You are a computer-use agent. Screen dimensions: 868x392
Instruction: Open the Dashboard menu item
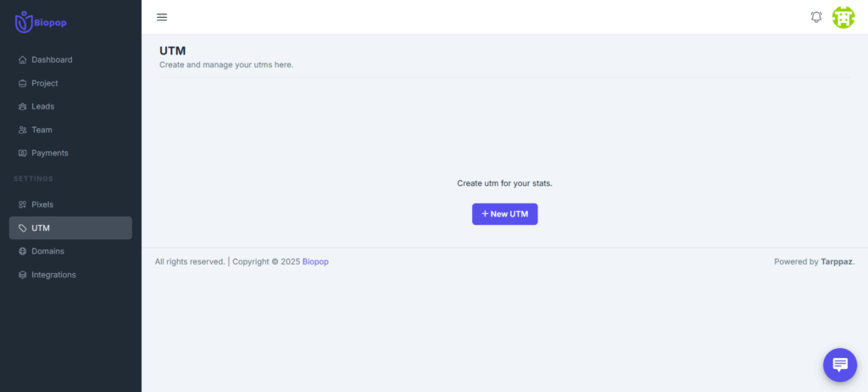pyautogui.click(x=52, y=60)
